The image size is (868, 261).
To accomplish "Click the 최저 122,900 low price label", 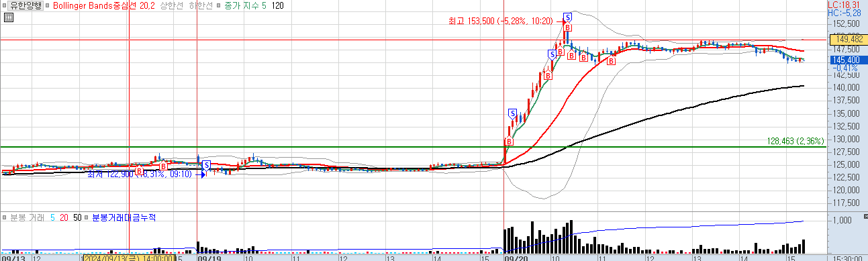I will coord(140,174).
